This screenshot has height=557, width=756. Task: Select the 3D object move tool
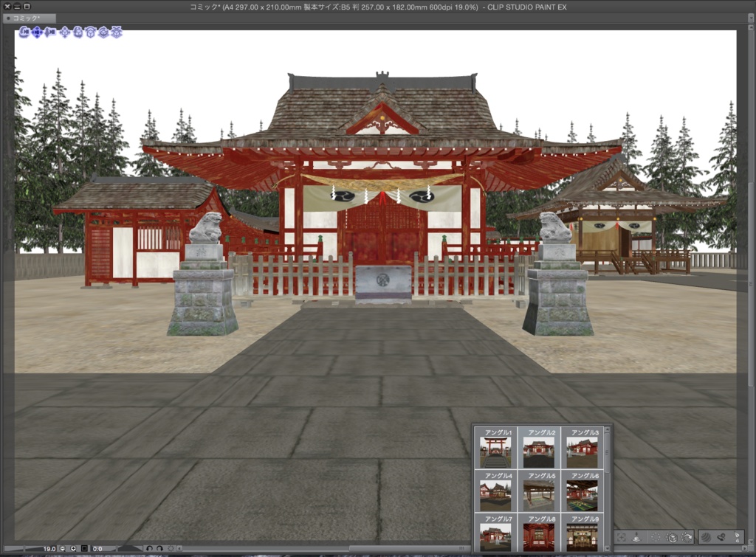[x=64, y=32]
